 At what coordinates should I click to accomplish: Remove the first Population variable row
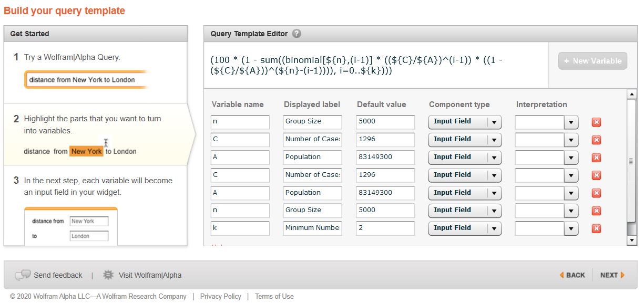(596, 158)
